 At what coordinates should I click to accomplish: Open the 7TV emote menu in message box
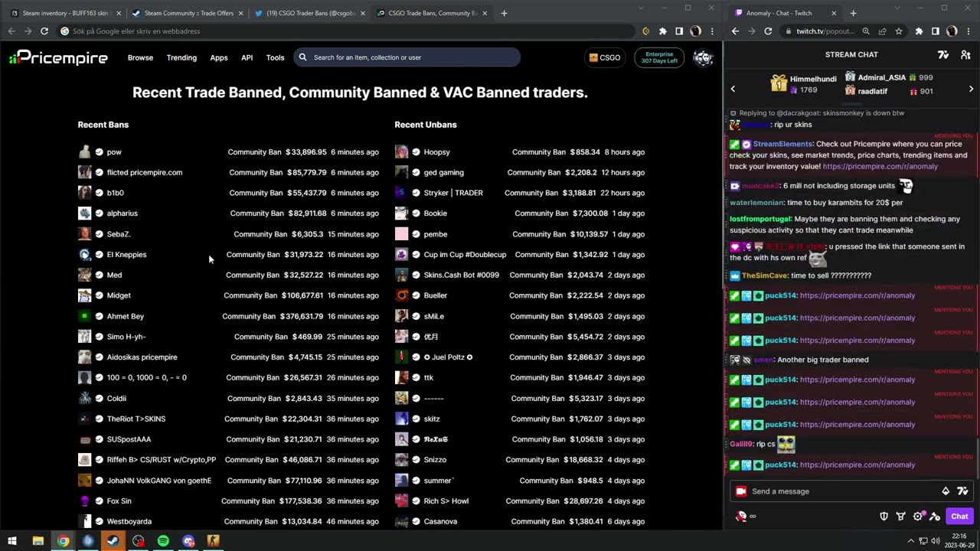point(962,491)
